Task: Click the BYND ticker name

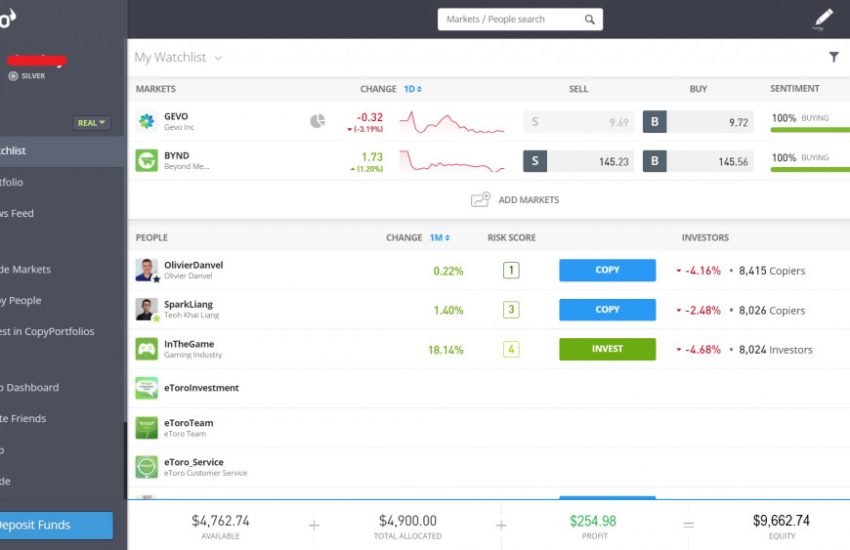Action: pyautogui.click(x=177, y=156)
